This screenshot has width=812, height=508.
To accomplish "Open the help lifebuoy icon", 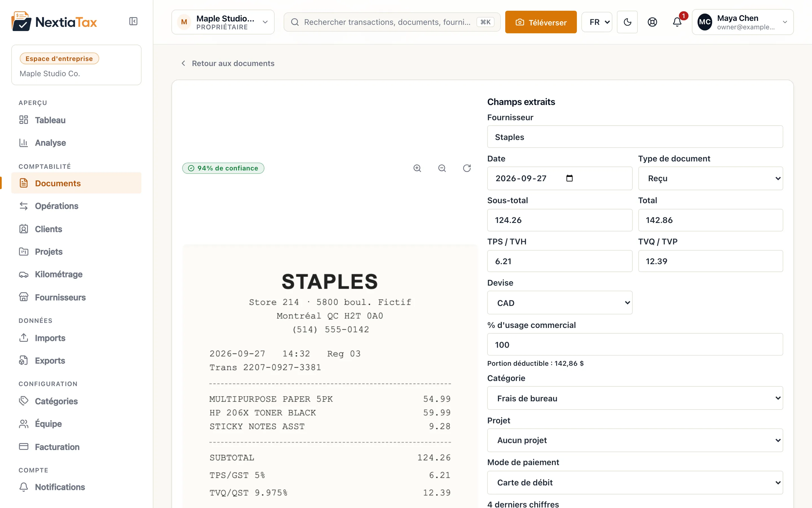I will pyautogui.click(x=652, y=22).
